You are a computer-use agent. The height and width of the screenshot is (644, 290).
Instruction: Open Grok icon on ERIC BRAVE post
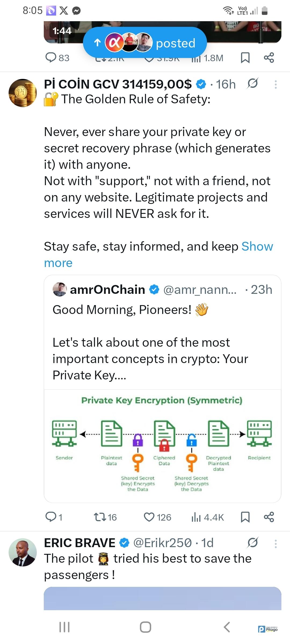[252, 543]
